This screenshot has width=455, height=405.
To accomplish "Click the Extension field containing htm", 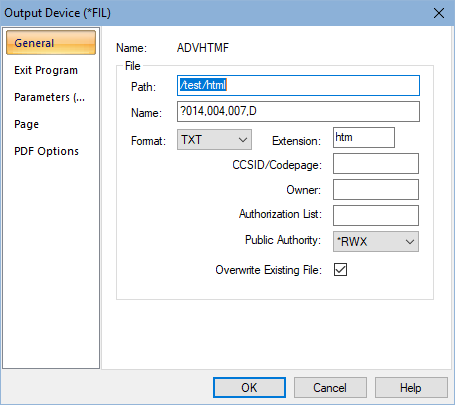I will pos(364,137).
